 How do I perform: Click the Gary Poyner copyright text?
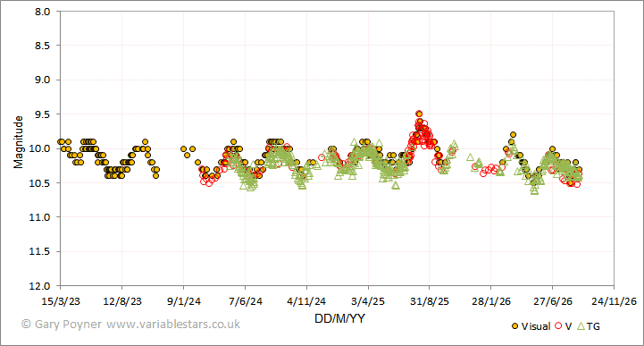click(x=62, y=325)
